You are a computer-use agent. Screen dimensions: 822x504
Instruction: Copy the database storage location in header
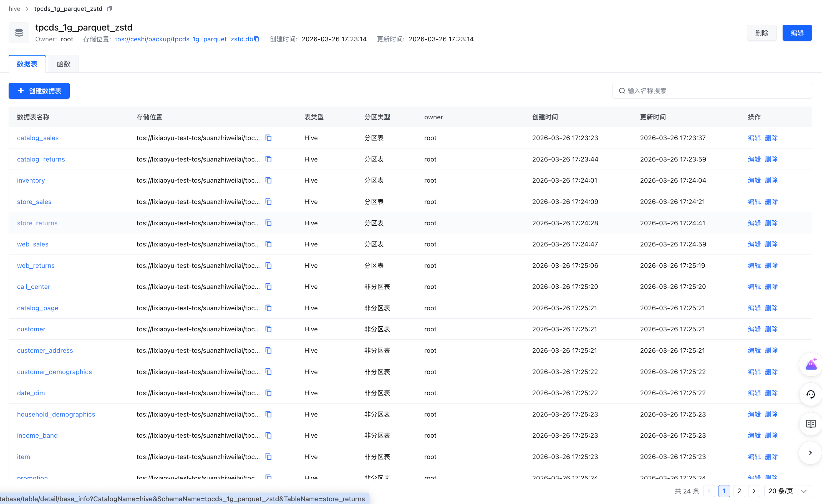pos(256,39)
